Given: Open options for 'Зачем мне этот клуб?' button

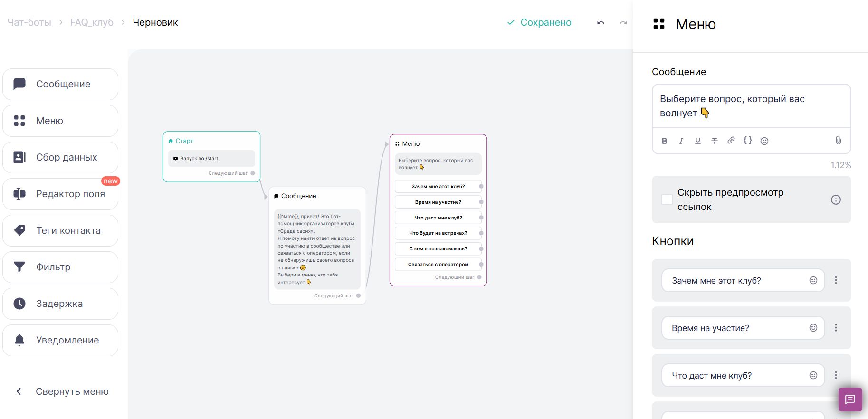Looking at the screenshot, I should (836, 280).
